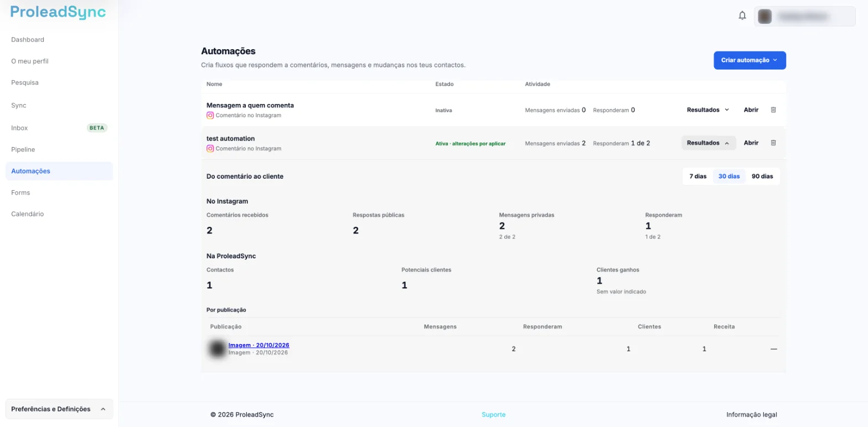Expand Resultados for "Mensagem a quem comenta"
Screen dimensions: 868x427
tap(708, 110)
